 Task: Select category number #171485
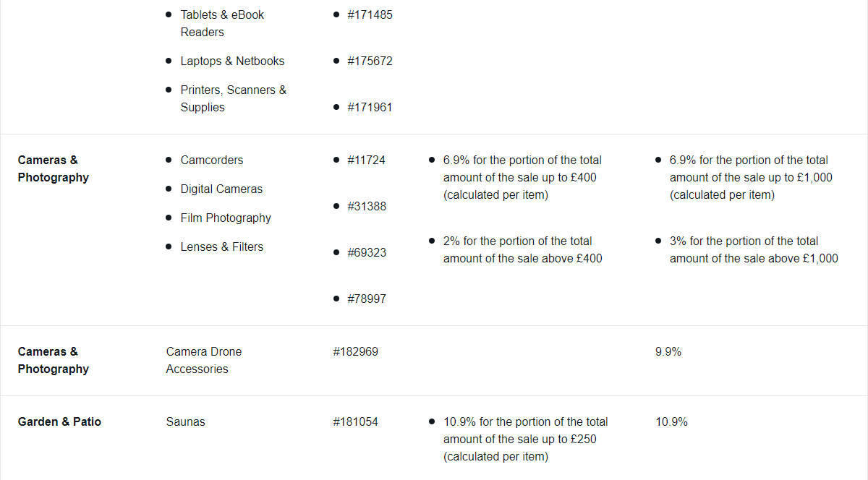tap(370, 14)
